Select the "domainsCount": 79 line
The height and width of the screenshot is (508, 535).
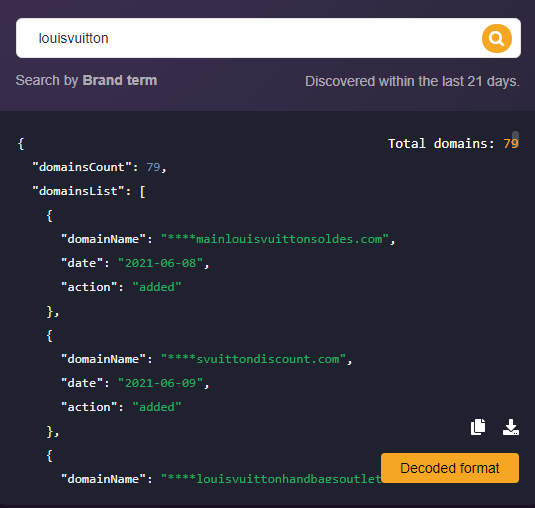click(x=99, y=167)
